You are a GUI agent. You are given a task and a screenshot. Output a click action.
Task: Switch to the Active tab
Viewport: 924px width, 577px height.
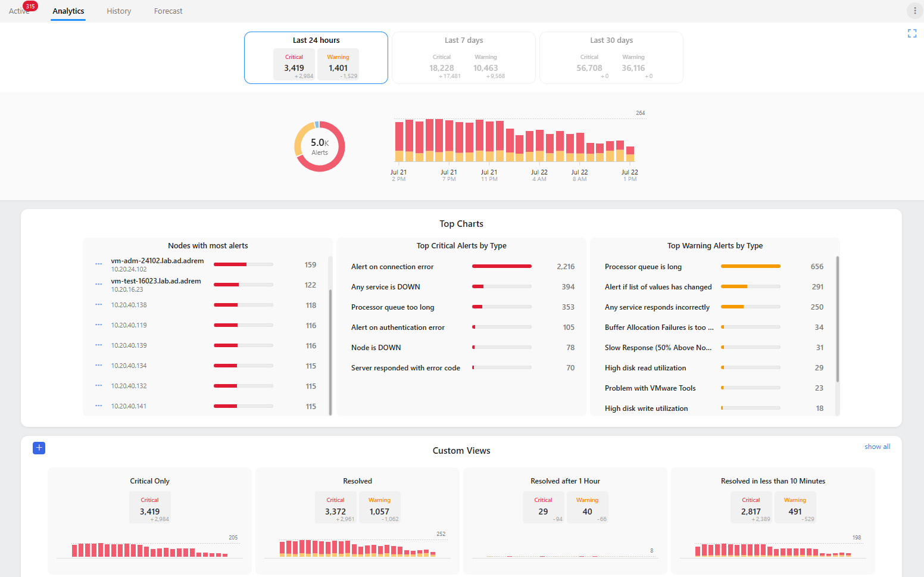tap(18, 11)
